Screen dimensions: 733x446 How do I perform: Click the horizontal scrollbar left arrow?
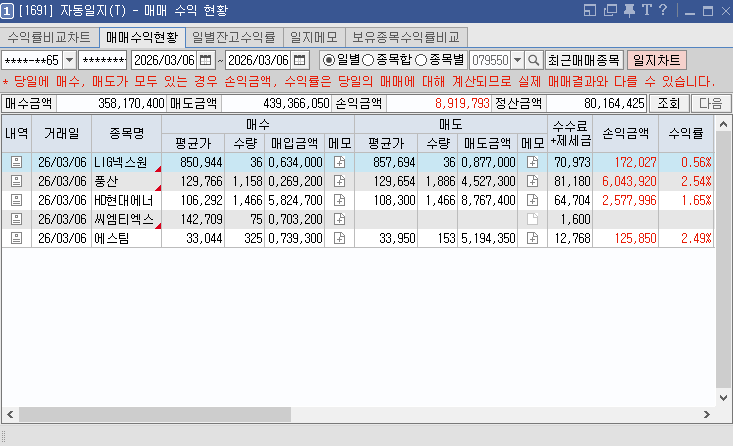point(10,414)
